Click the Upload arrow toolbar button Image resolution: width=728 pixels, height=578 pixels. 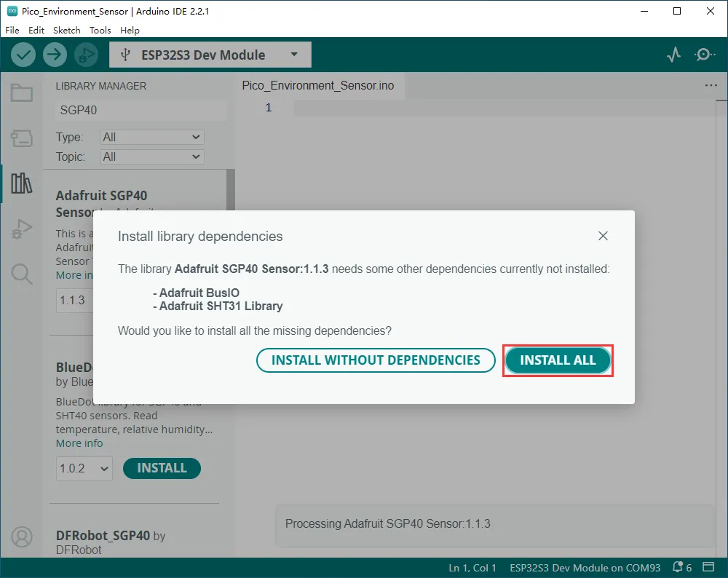[55, 55]
